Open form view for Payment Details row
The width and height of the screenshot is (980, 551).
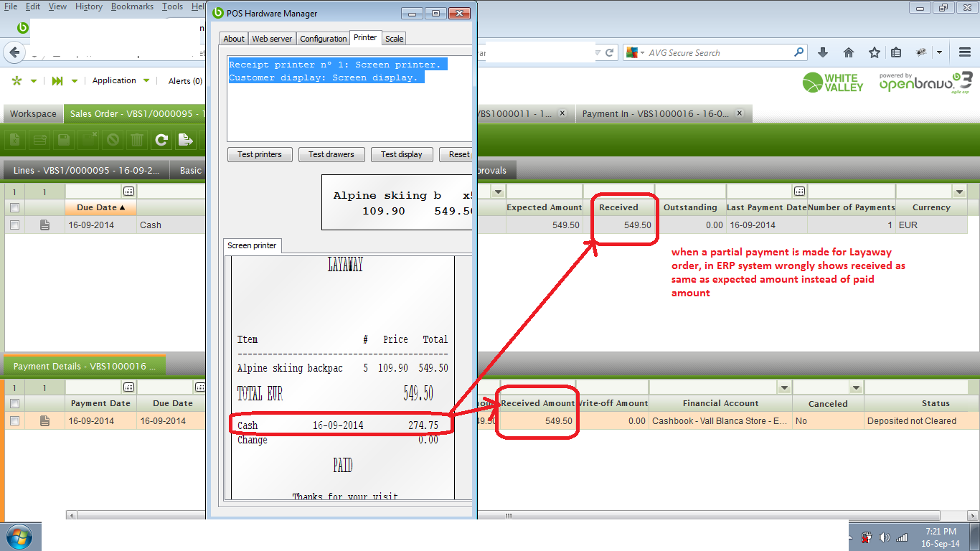click(44, 421)
